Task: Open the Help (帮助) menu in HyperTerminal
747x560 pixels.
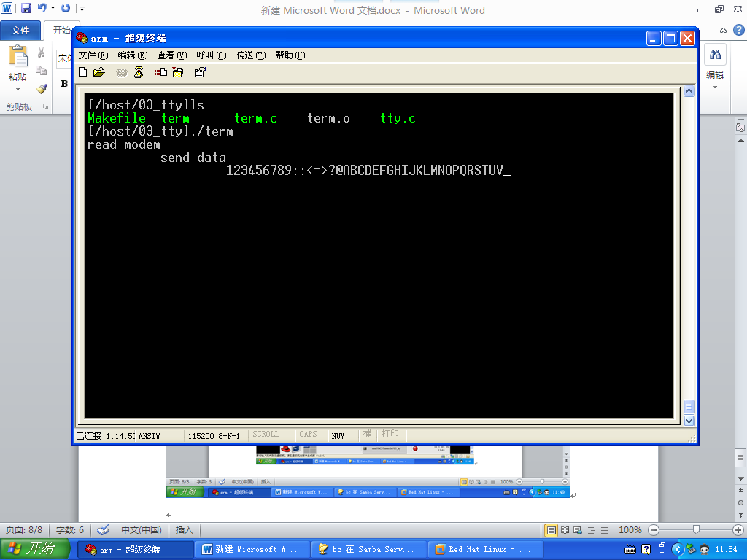Action: pyautogui.click(x=290, y=55)
